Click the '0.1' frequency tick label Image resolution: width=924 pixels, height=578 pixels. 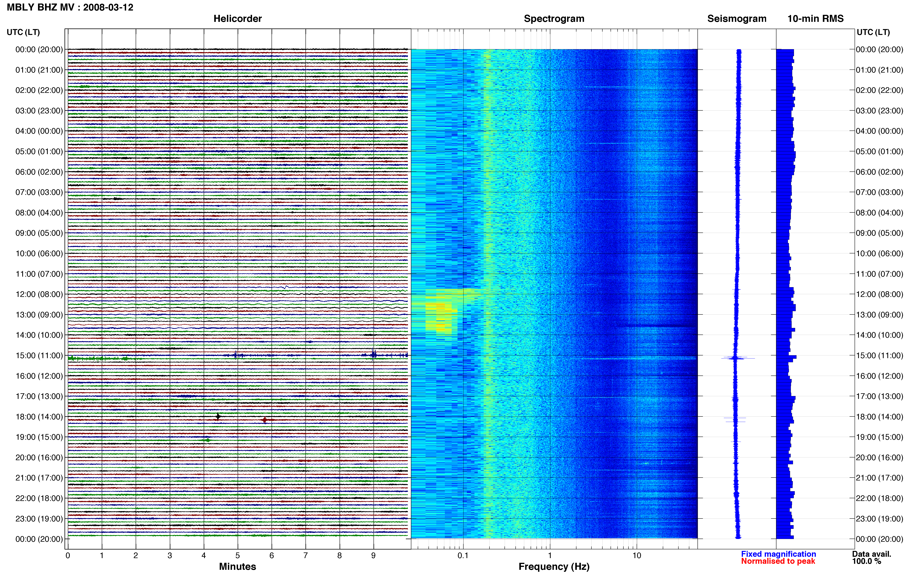[x=463, y=555]
